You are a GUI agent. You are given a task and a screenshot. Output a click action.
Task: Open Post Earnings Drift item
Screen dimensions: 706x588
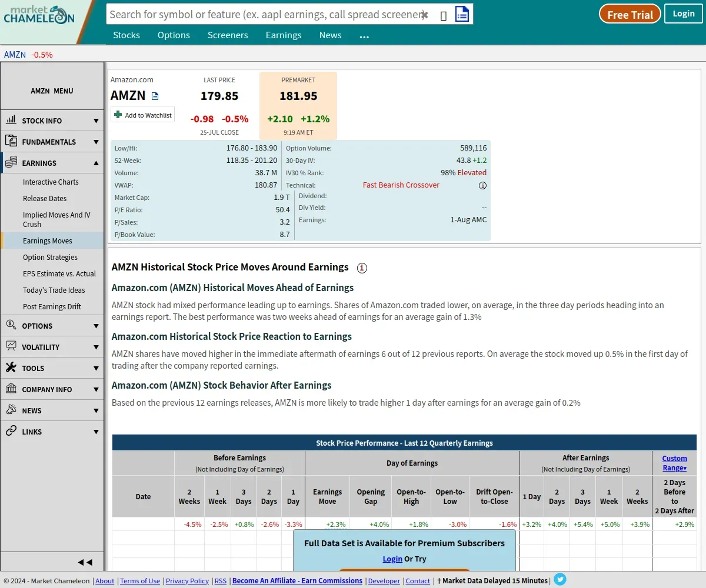[52, 307]
